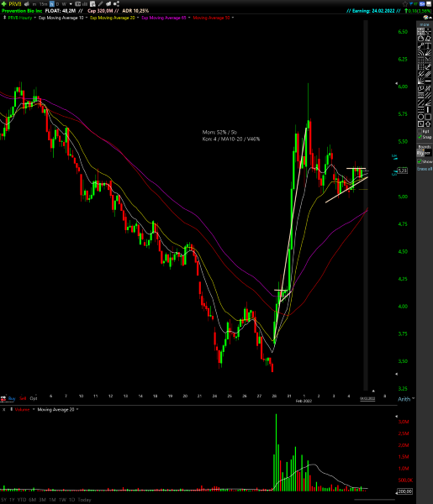Select the Text drawing tool
The image size is (433, 504).
coord(428,45)
